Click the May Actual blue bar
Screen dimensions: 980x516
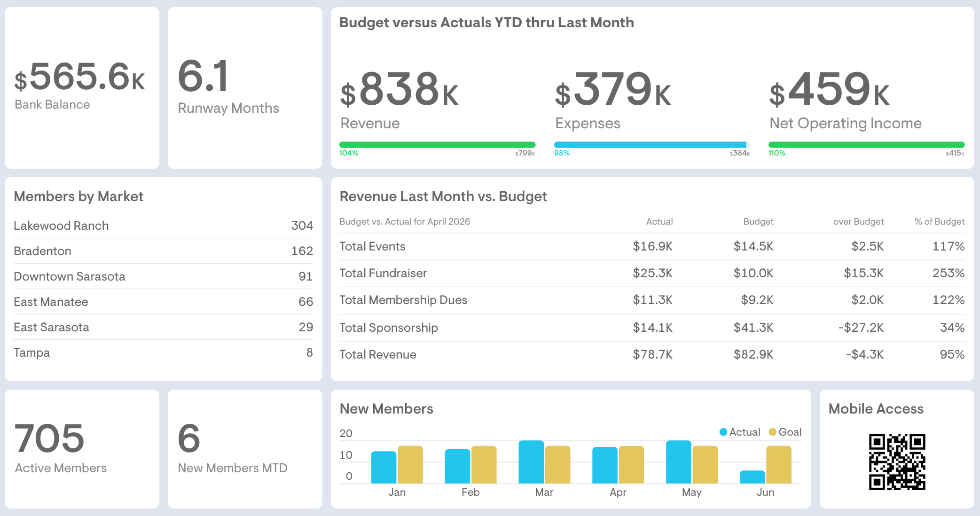click(x=679, y=462)
